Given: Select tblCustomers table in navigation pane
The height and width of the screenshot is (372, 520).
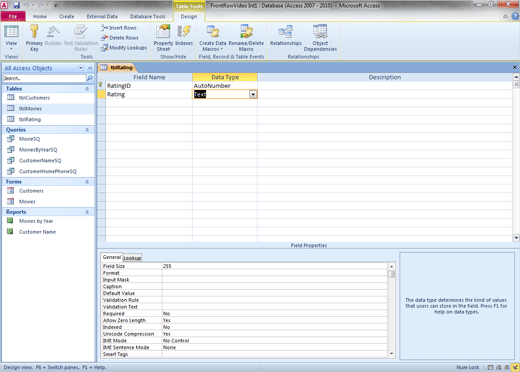Looking at the screenshot, I should click(34, 98).
